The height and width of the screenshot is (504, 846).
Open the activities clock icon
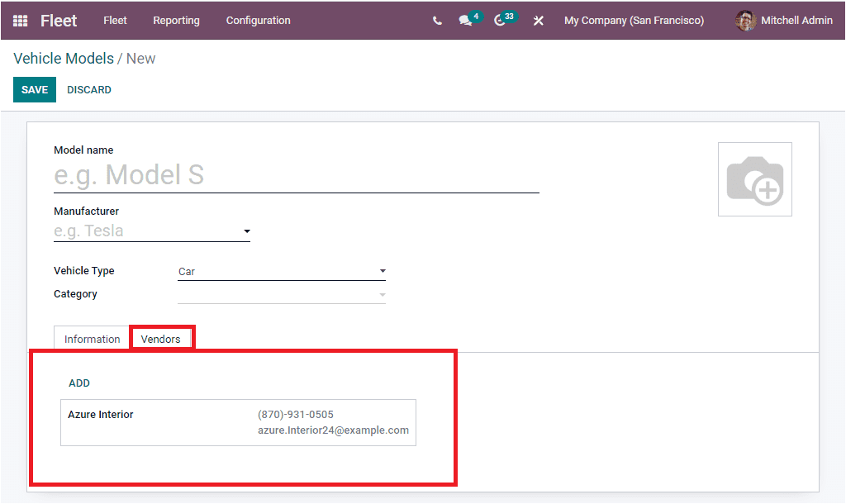(500, 21)
